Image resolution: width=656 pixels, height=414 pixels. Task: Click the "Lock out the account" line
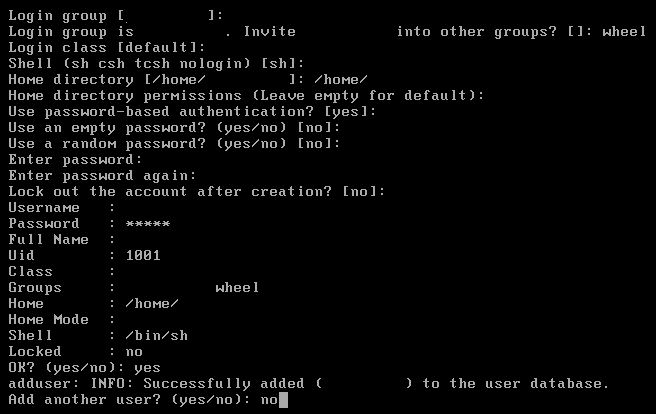[197, 192]
